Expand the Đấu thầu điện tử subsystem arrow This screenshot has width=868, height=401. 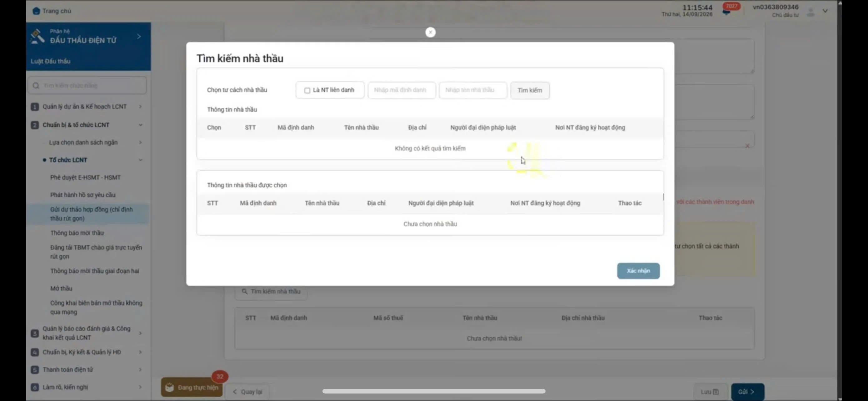139,36
